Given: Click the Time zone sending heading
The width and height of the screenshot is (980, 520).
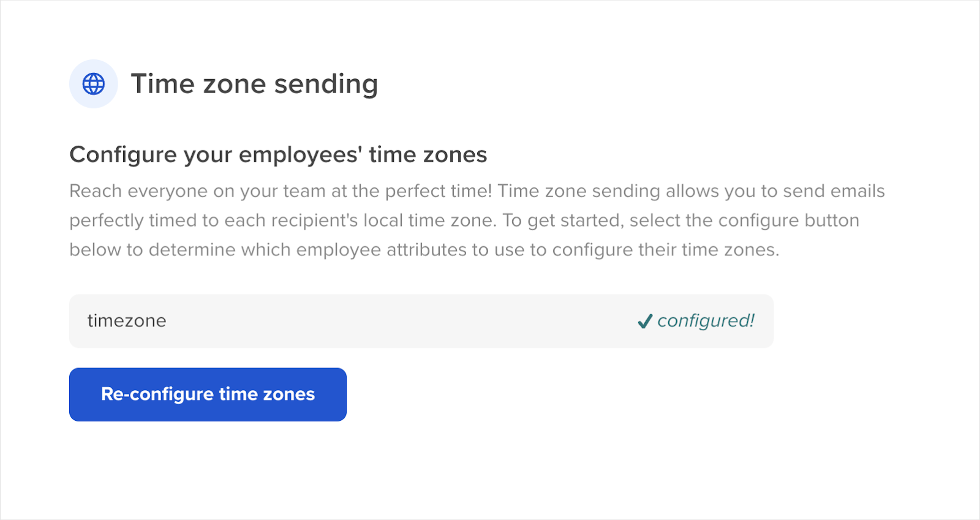Looking at the screenshot, I should [x=255, y=84].
